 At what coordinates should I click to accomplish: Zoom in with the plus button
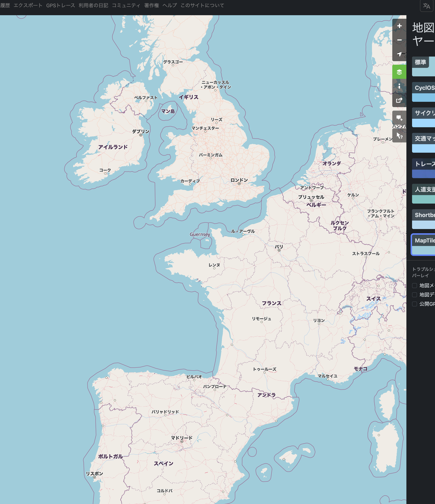[x=399, y=26]
